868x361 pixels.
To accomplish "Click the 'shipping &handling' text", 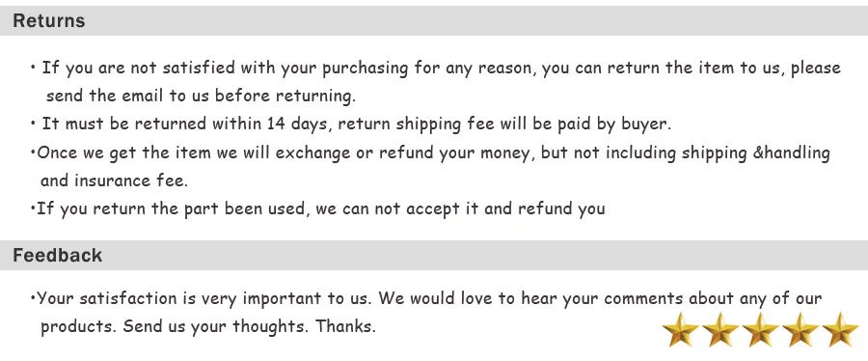I will (755, 153).
